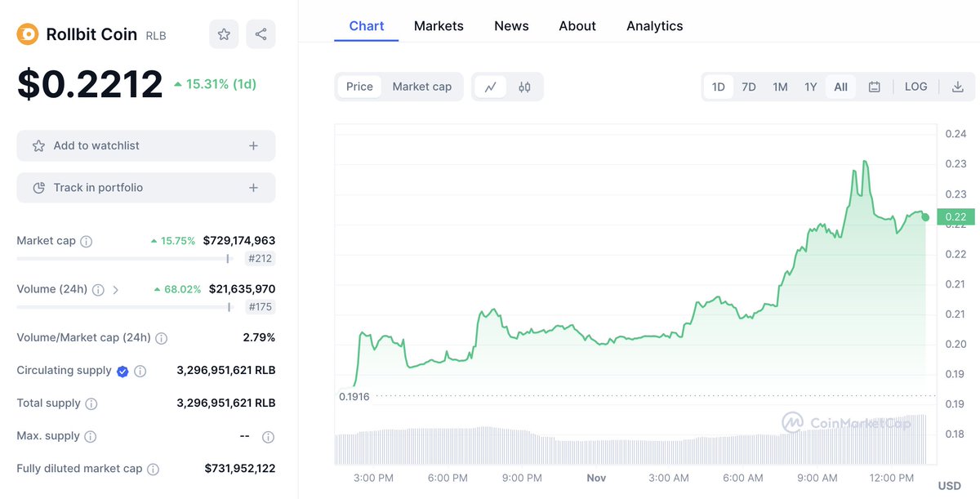Click the 2.79% volume ratio value
This screenshot has height=499, width=980.
tap(259, 337)
